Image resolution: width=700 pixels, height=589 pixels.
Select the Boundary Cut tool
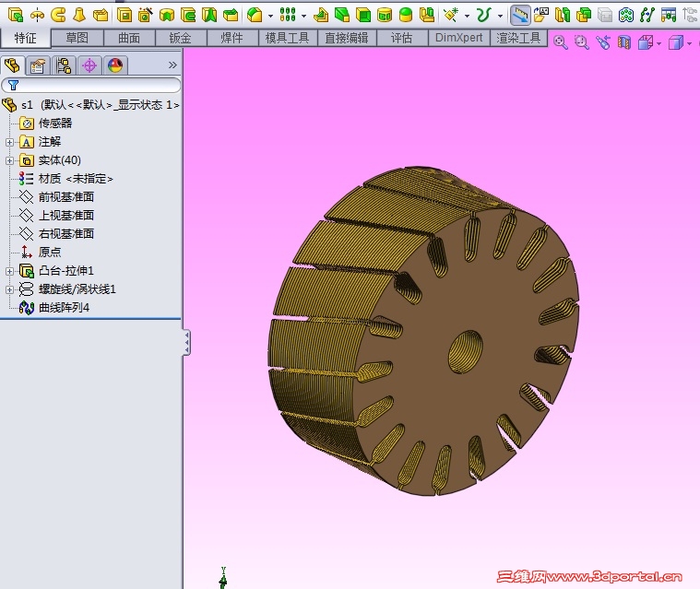(231, 15)
